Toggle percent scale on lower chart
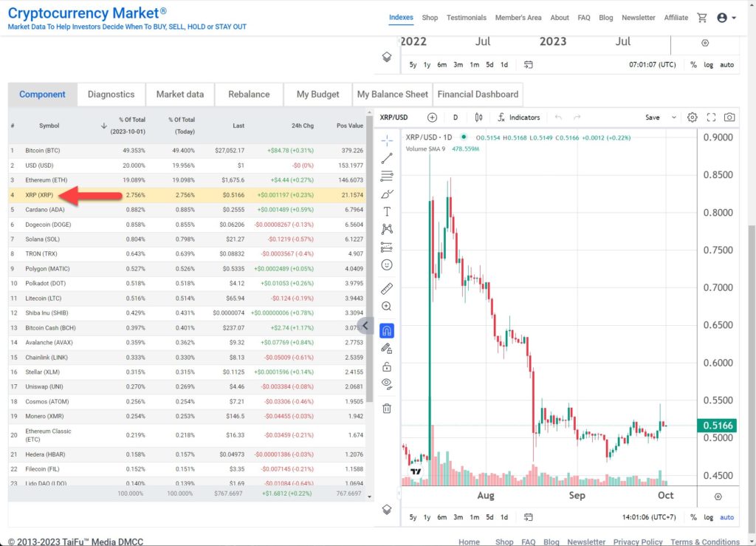Screen dimensions: 756x546 [693, 517]
